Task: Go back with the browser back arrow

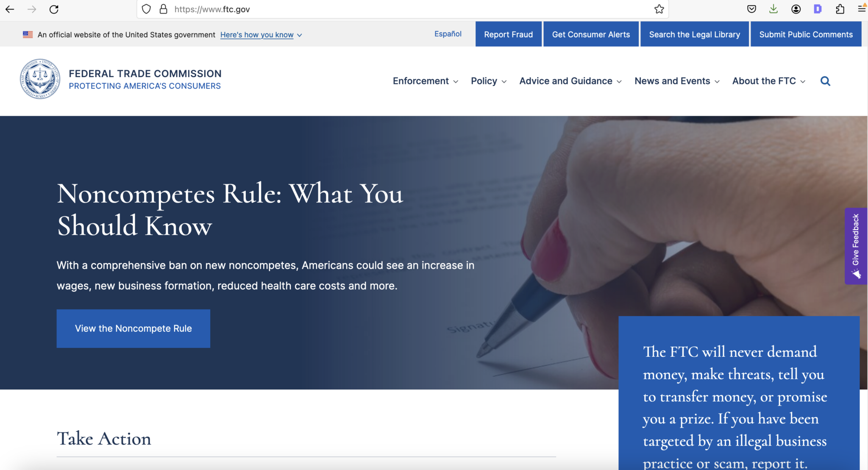Action: pos(10,9)
